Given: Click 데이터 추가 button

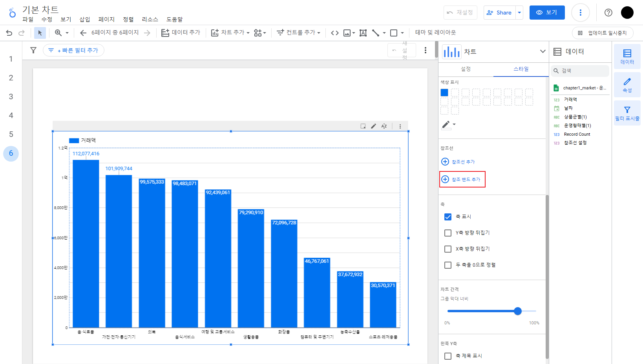Looking at the screenshot, I should [181, 33].
